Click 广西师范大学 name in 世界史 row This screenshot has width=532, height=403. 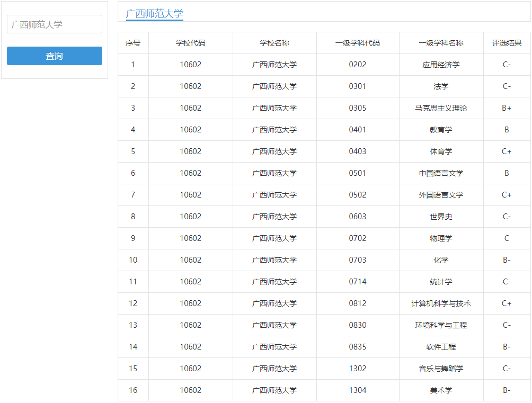274,217
